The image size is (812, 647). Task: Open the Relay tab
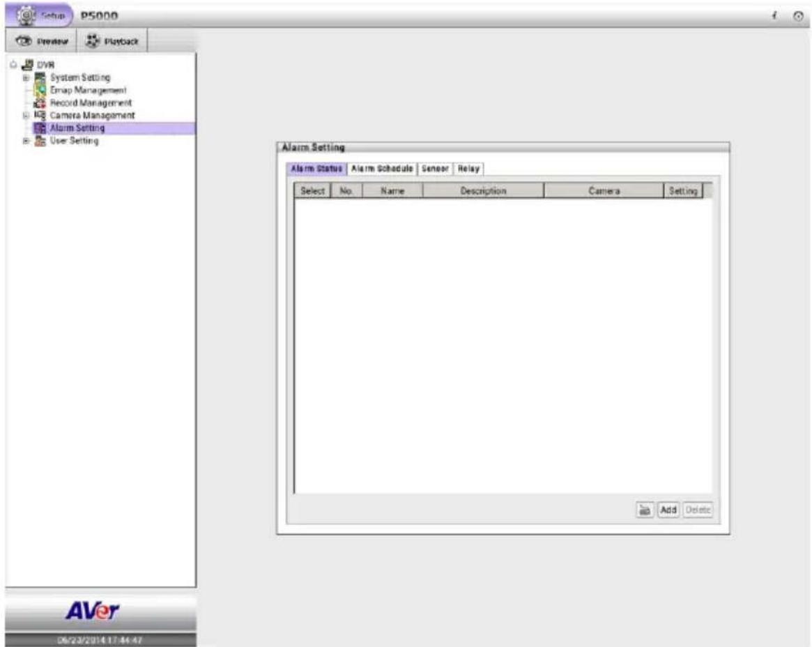click(468, 169)
